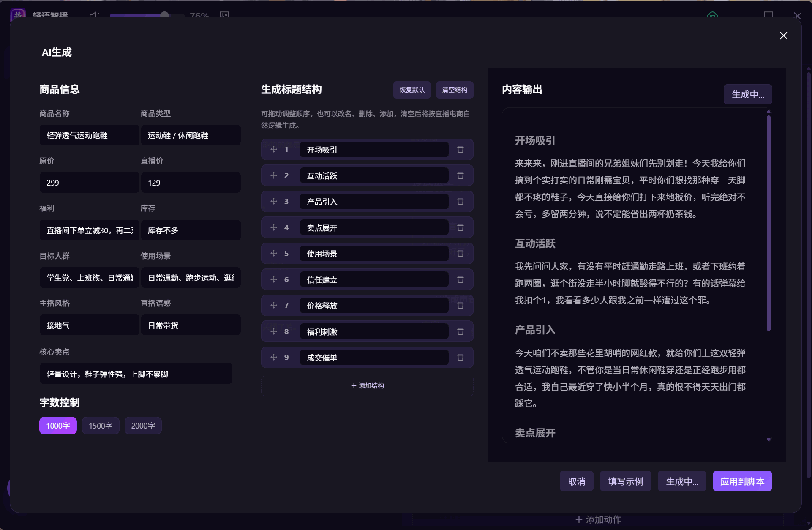The image size is (812, 530).
Task: Click the 直播语感 field showing 日常带货
Action: (191, 325)
